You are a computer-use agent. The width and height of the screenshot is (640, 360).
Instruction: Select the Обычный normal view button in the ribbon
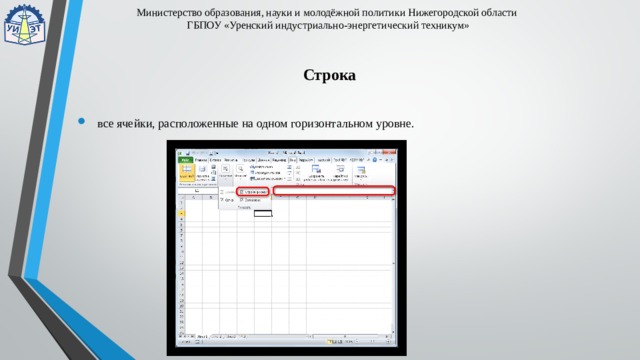[187, 173]
